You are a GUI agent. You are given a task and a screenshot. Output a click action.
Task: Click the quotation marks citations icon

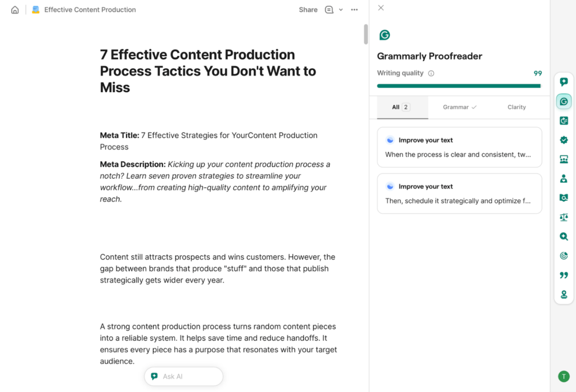click(x=564, y=275)
